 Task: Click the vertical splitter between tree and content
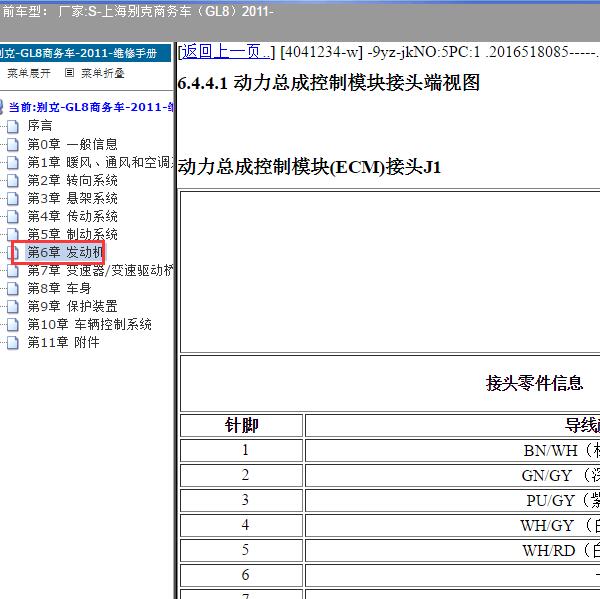pyautogui.click(x=176, y=320)
